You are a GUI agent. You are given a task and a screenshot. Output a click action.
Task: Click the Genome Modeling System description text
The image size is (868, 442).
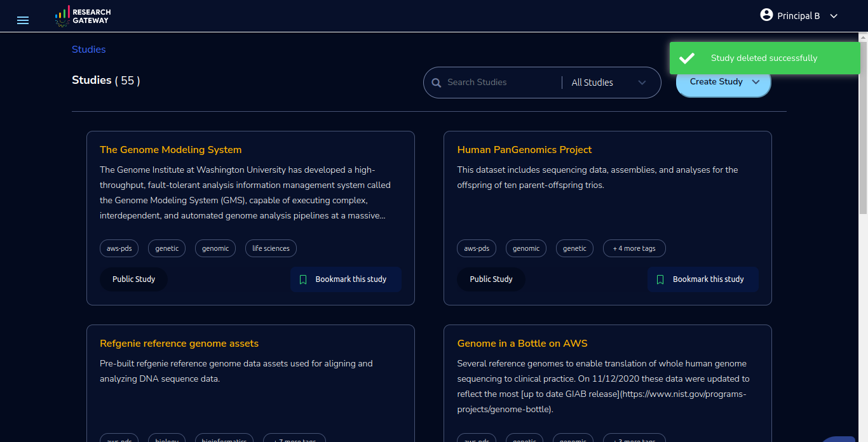click(245, 193)
